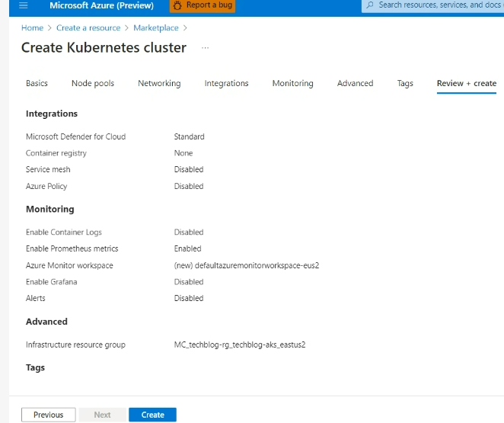Select the Review + create tab
The image size is (504, 423).
pos(466,84)
